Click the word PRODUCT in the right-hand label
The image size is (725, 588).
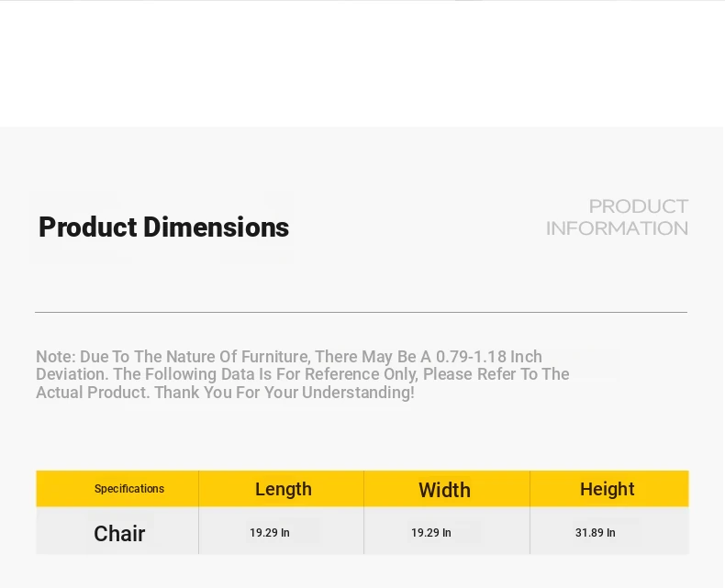coord(639,206)
